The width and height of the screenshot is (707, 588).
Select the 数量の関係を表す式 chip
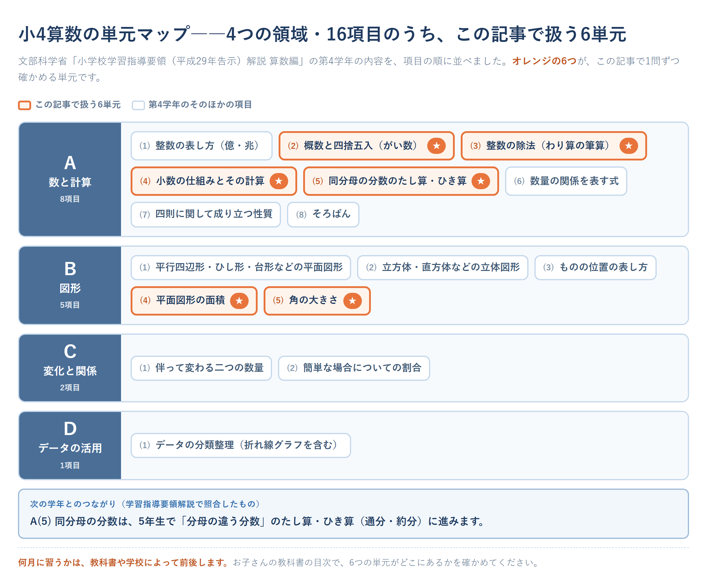pos(566,181)
